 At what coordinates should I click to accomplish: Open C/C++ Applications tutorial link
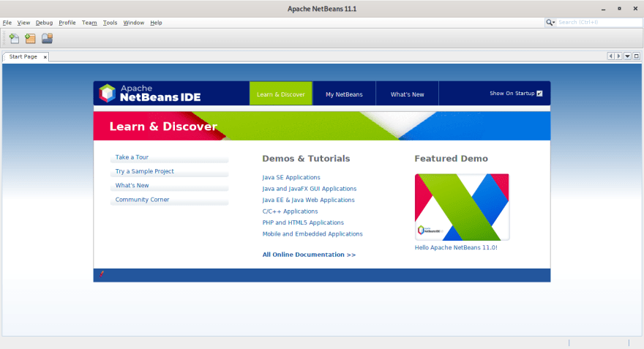point(290,211)
